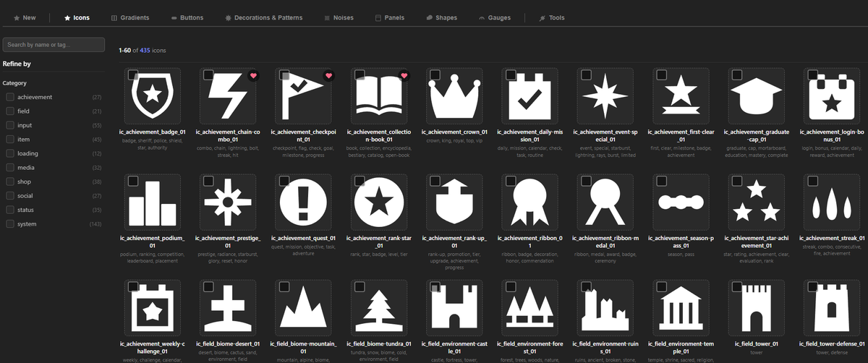Open the ic_achievement_badge_01 shield icon
Viewport: 868px width, 363px height.
[x=152, y=95]
